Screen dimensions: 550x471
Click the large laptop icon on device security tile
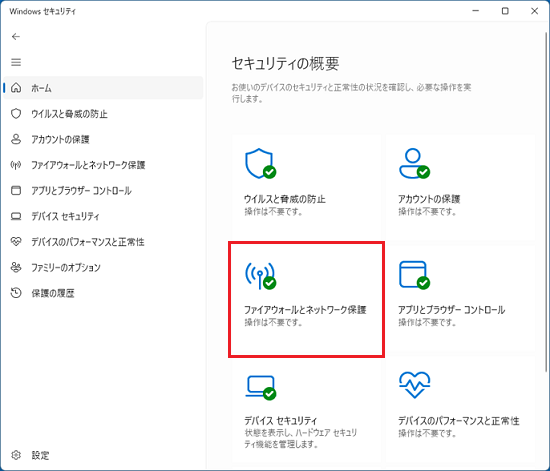click(260, 388)
